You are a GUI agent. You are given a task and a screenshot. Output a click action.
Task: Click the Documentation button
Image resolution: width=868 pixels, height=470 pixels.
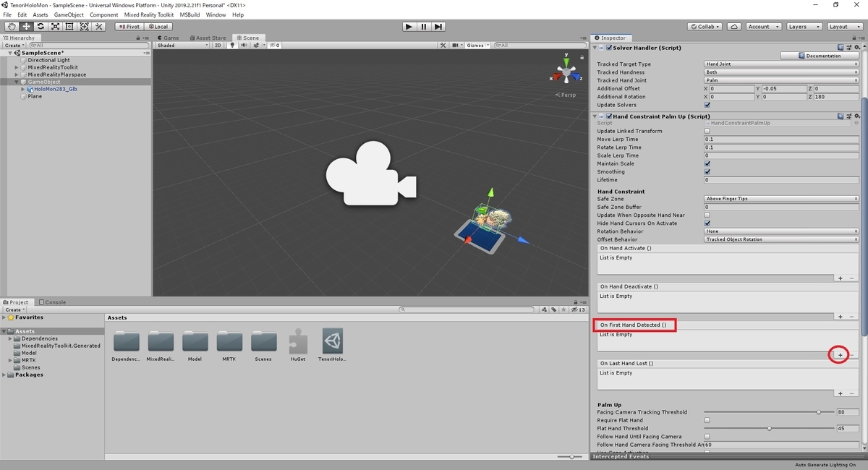click(820, 56)
